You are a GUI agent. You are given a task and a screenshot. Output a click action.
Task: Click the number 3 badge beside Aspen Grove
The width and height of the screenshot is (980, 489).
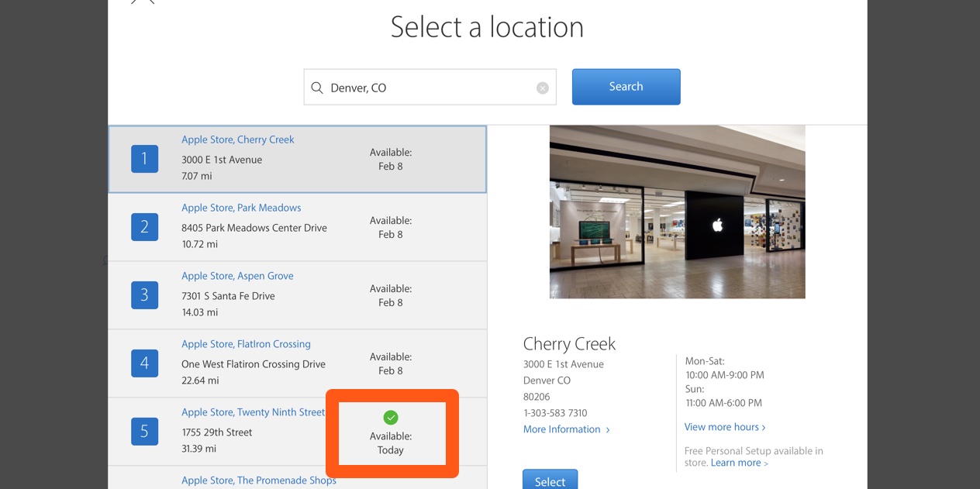(144, 294)
